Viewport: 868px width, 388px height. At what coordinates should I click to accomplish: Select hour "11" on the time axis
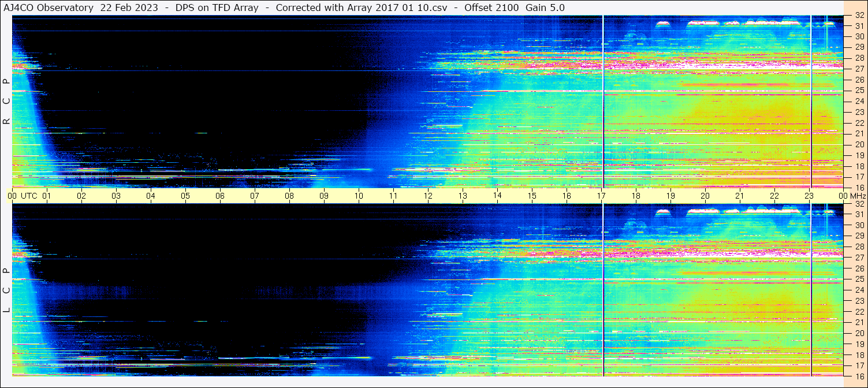(393, 196)
